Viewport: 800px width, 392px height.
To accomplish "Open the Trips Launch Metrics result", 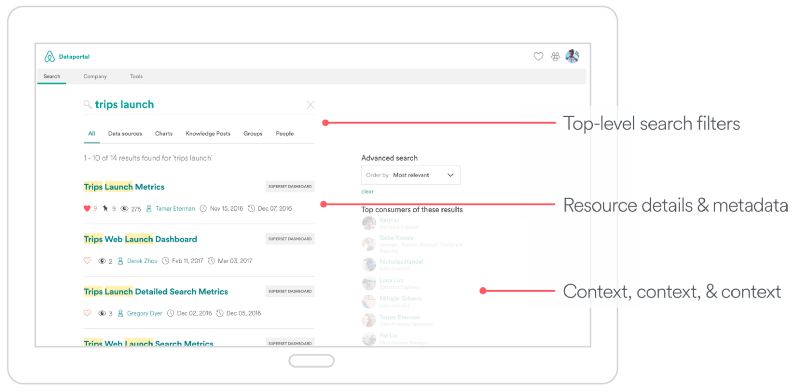I will click(x=124, y=187).
